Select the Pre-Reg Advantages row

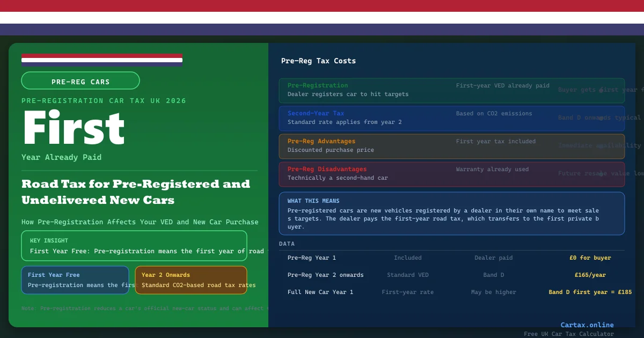pos(451,146)
